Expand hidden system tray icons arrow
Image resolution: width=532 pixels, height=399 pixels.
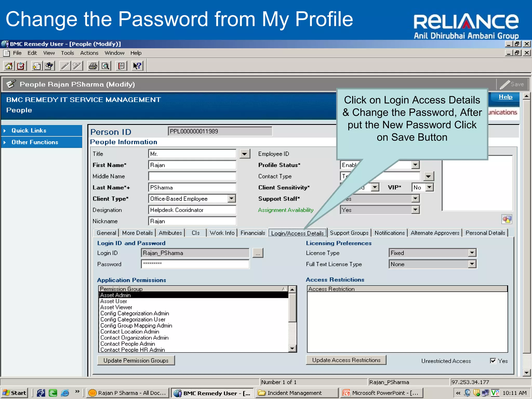coord(458,393)
